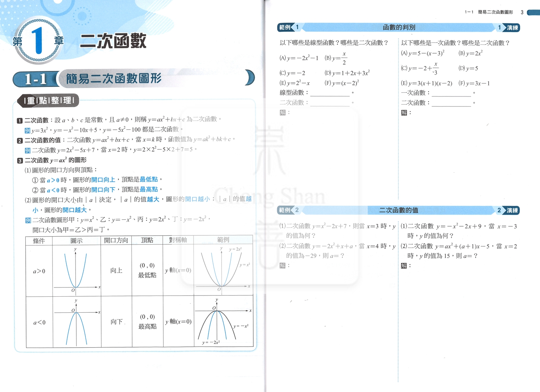The width and height of the screenshot is (540, 392).
Task: Click the 例 icon before 二次函數 y=2x²−5x+7
Action: pos(28,150)
